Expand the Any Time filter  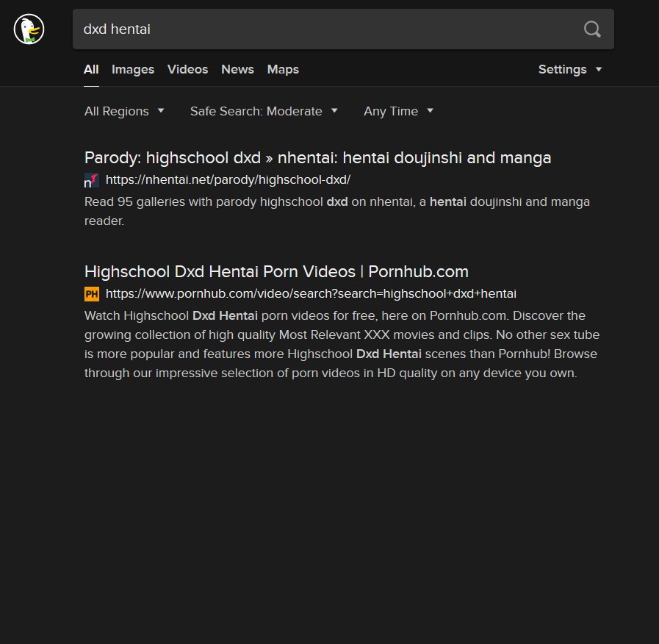click(398, 111)
